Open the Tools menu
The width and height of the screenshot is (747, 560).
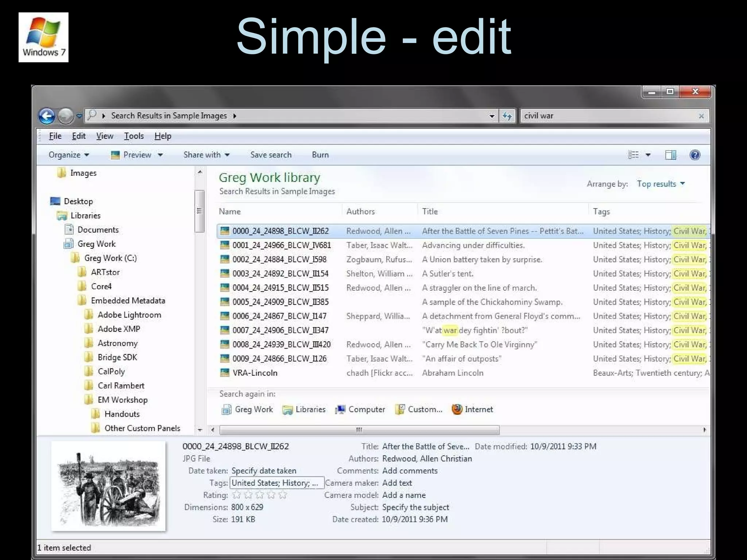click(134, 136)
